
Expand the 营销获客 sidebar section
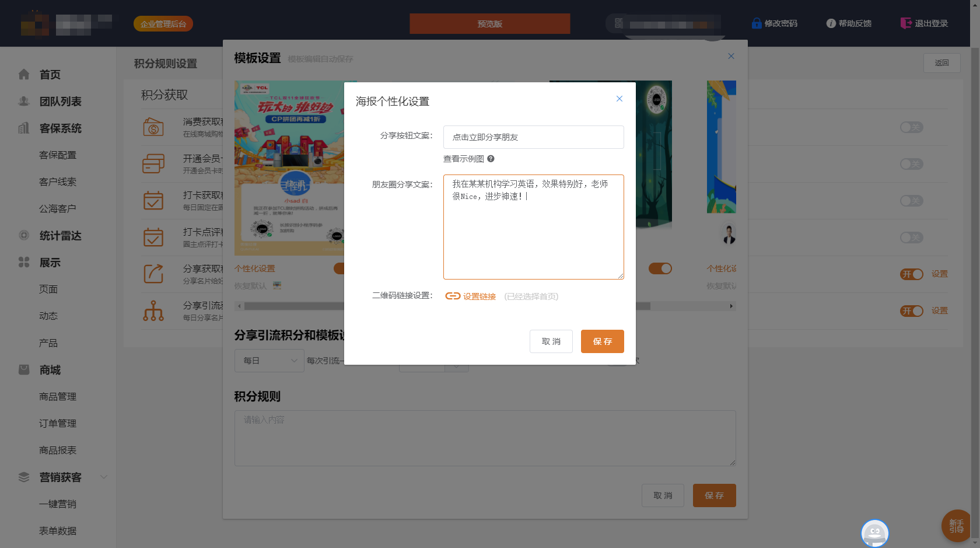(104, 477)
